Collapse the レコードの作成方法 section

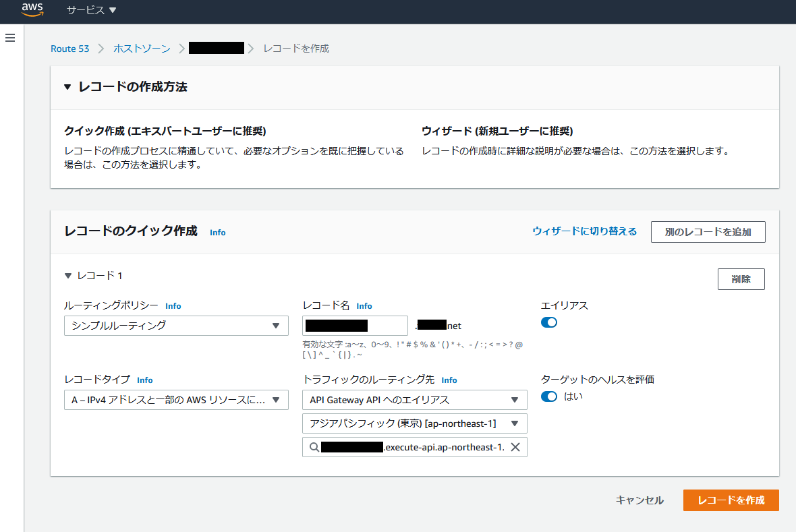coord(67,87)
